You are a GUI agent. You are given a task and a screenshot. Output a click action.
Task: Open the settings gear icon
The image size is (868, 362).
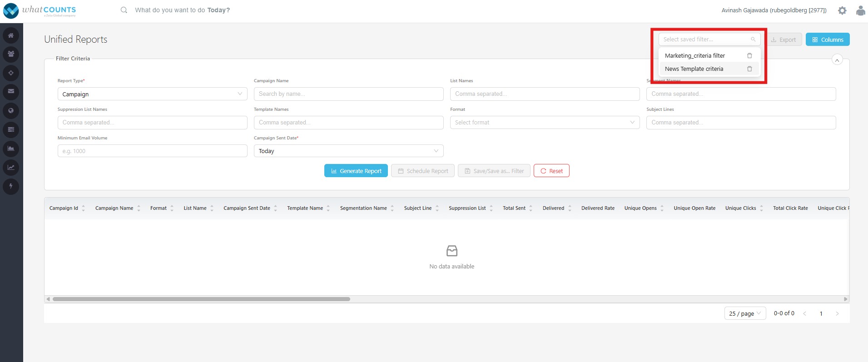point(842,10)
